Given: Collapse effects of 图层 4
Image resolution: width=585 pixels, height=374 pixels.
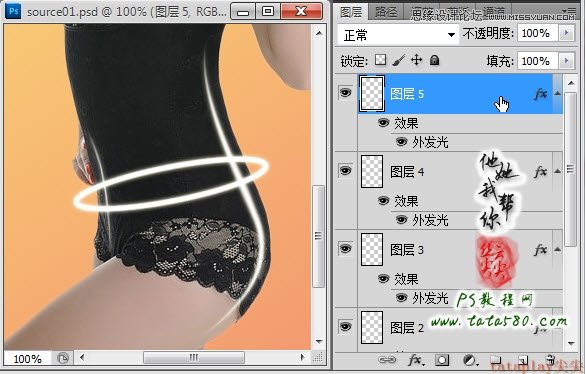Looking at the screenshot, I should pyautogui.click(x=557, y=171).
